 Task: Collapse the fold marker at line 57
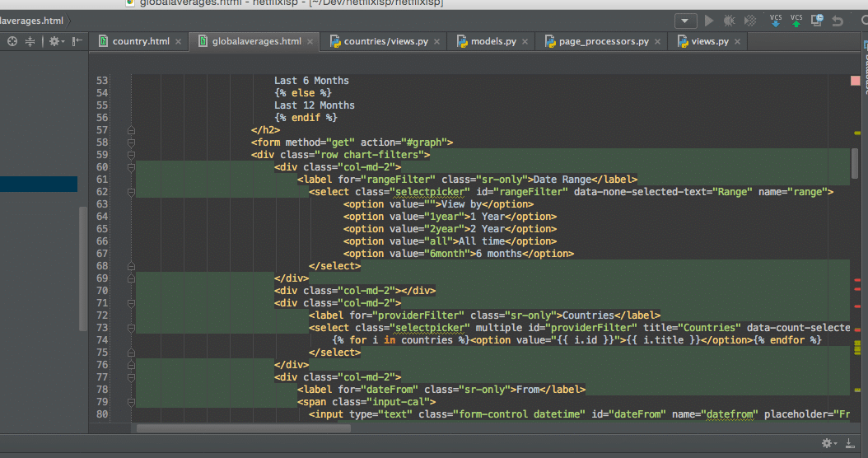click(131, 130)
